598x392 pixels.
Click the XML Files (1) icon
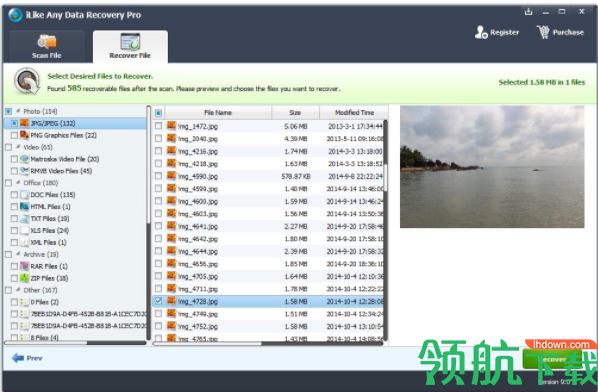click(24, 242)
